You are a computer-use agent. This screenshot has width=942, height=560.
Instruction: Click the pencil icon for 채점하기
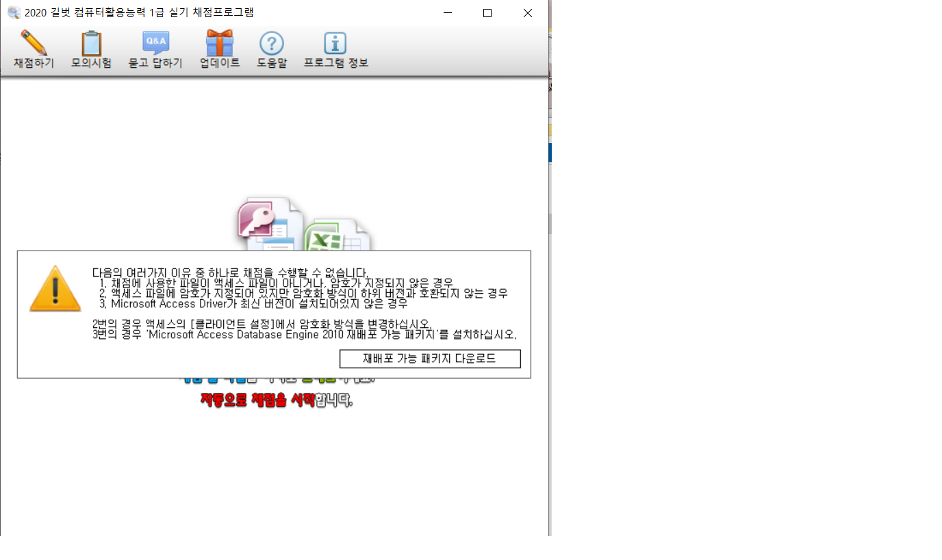(33, 43)
